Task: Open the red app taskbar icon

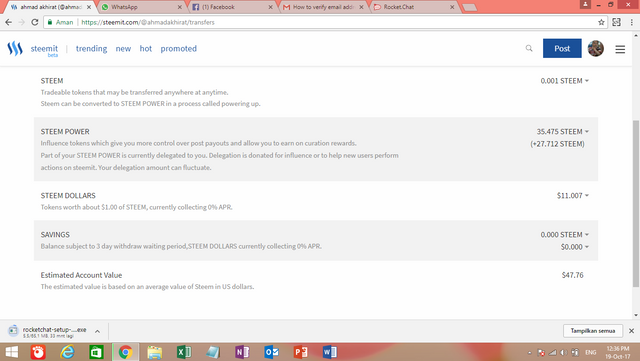Action: click(x=38, y=352)
